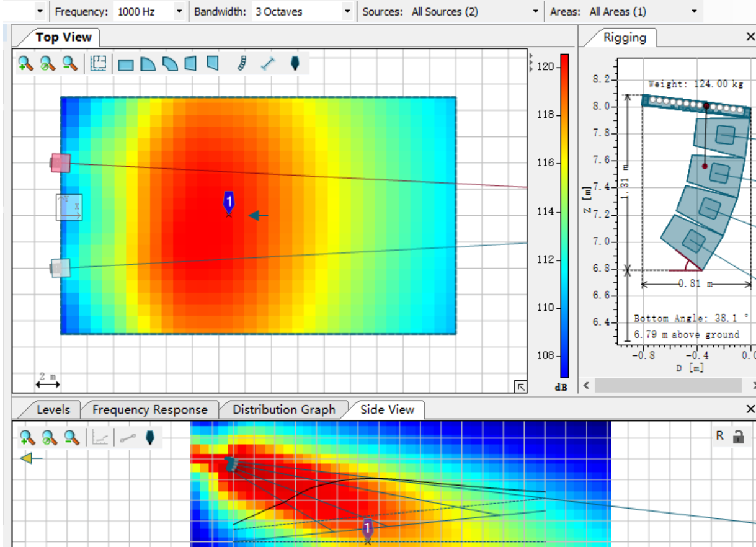Toggle the lock icon in Side View
The image size is (756, 547).
[x=738, y=436]
